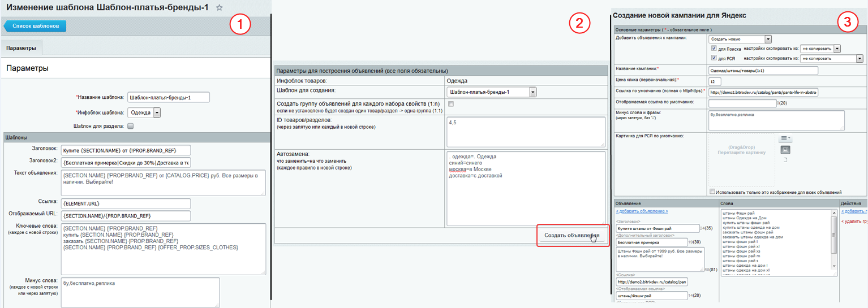Select keyword заказать штаны одежда на дом
Viewport: 868px width, 308px height.
tap(751, 237)
